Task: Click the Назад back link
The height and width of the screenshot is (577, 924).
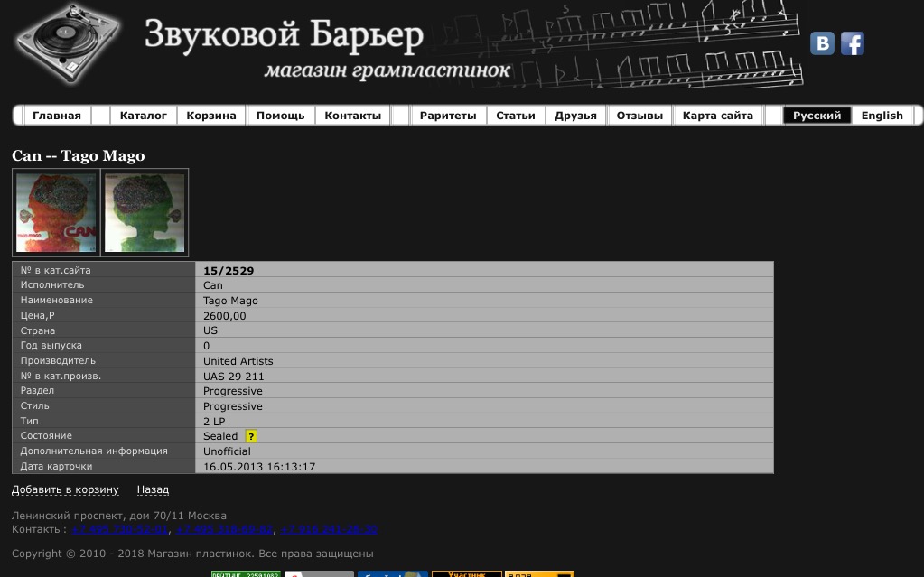Action: tap(153, 489)
